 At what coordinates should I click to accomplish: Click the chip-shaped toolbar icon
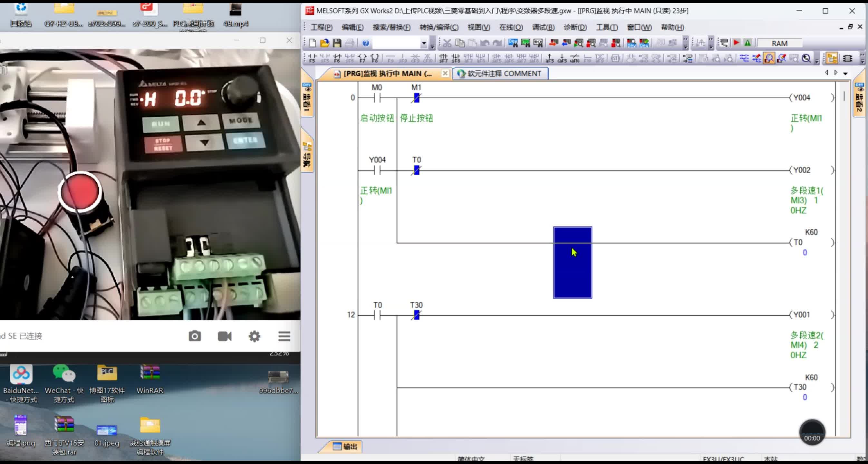(848, 59)
